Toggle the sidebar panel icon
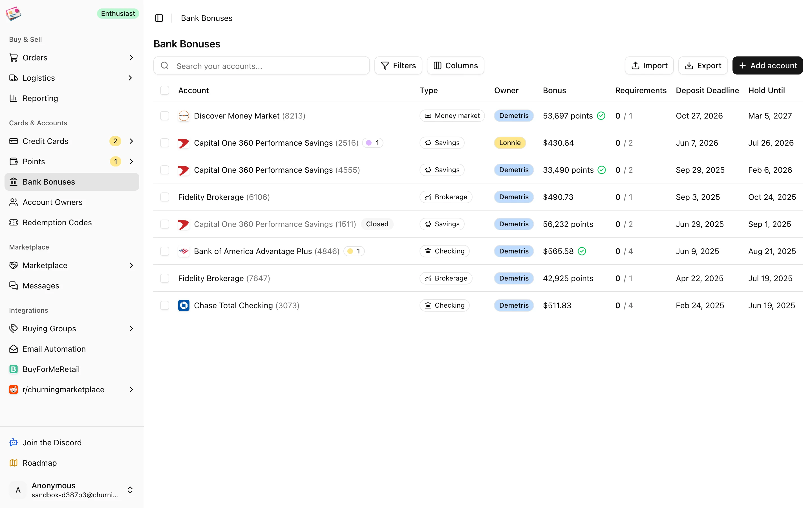 pyautogui.click(x=159, y=18)
